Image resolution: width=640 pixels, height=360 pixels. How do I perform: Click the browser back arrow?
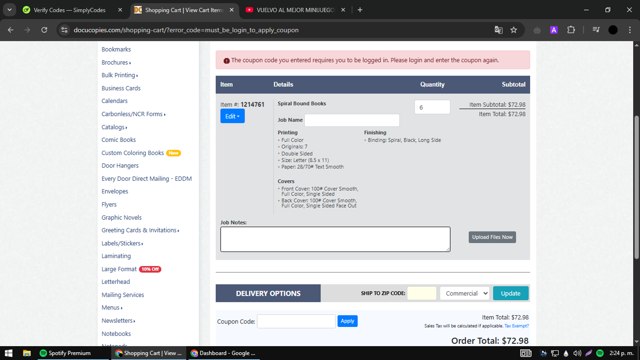coord(11,30)
